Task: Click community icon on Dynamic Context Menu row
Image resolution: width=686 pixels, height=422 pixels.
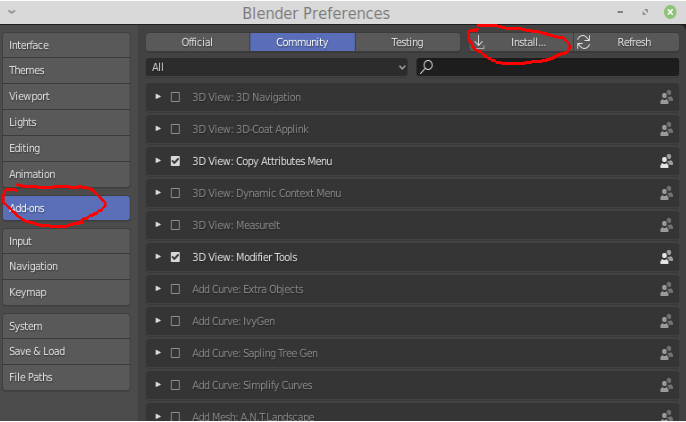Action: tap(666, 193)
